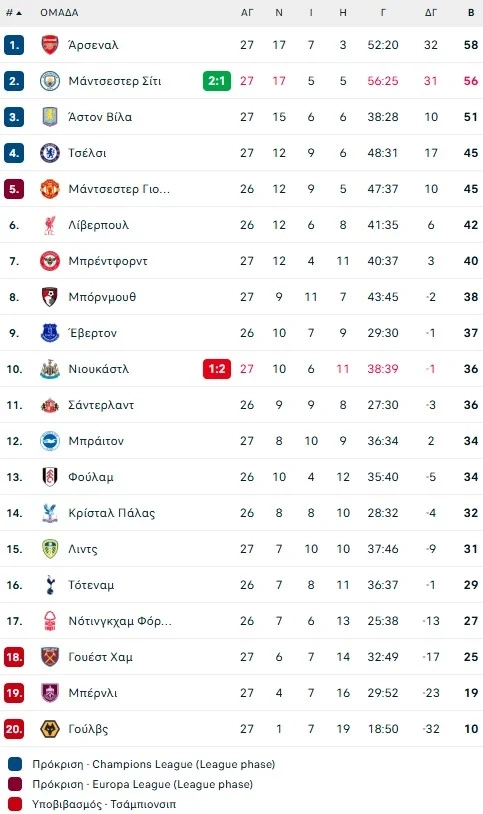Open the green 2:1 live score badge

217,81
